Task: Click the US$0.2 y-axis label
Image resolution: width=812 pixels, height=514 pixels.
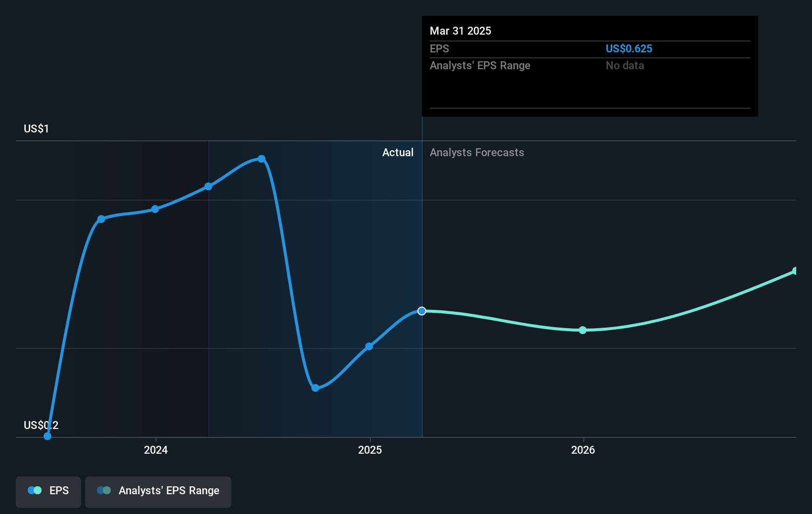Action: click(41, 425)
